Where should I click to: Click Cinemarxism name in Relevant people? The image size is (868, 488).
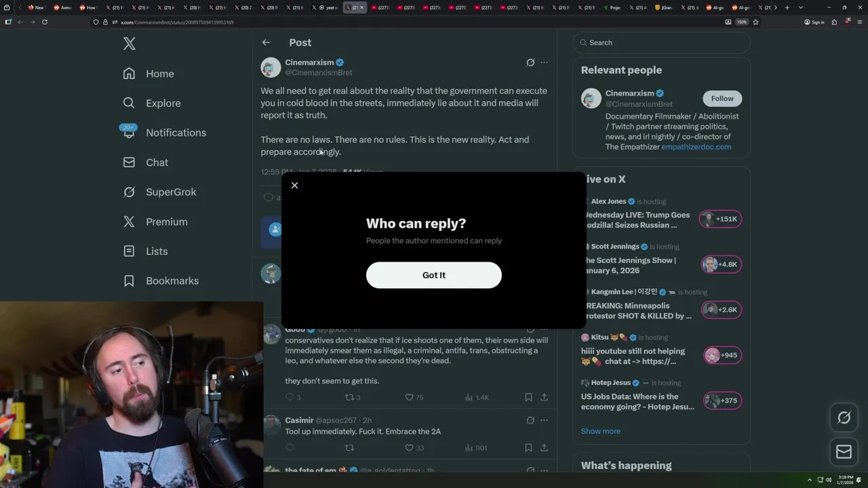tap(629, 94)
